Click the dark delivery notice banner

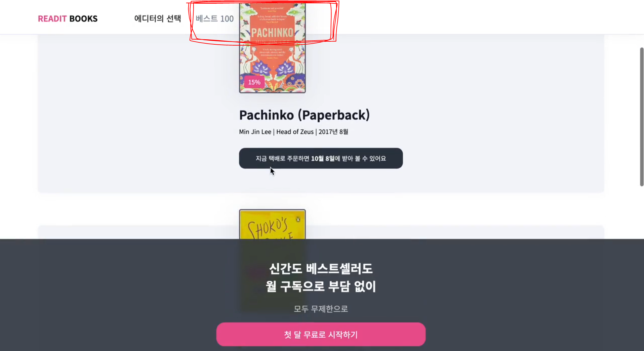[x=321, y=158]
